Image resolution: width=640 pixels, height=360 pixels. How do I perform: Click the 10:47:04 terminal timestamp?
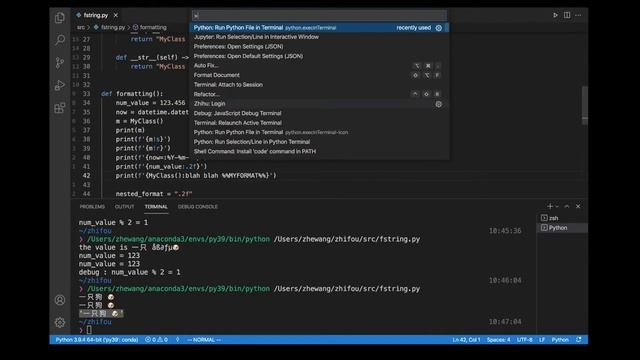[x=505, y=322]
